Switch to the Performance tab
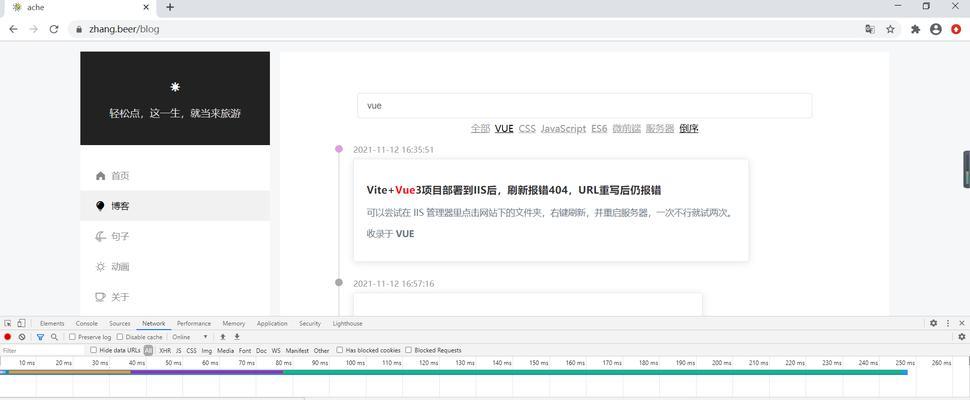 click(x=194, y=323)
